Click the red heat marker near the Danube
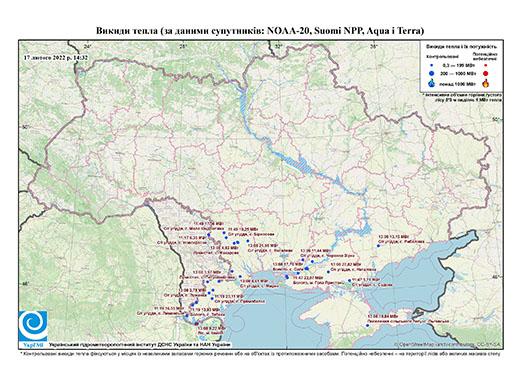This screenshot has width=520, height=368. point(196,324)
